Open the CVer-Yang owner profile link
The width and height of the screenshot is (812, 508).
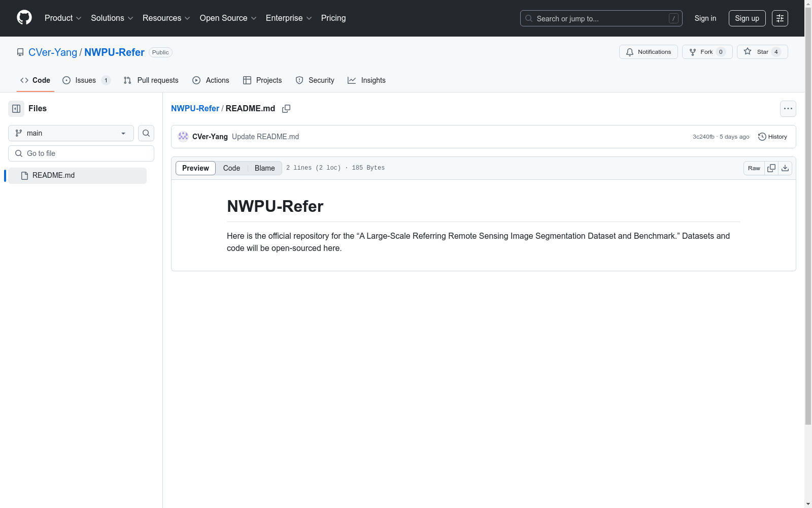coord(53,52)
